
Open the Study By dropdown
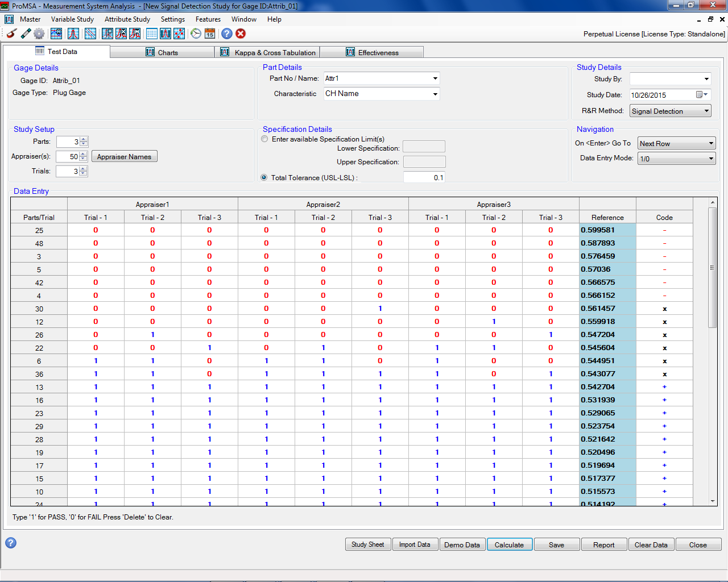pyautogui.click(x=707, y=79)
